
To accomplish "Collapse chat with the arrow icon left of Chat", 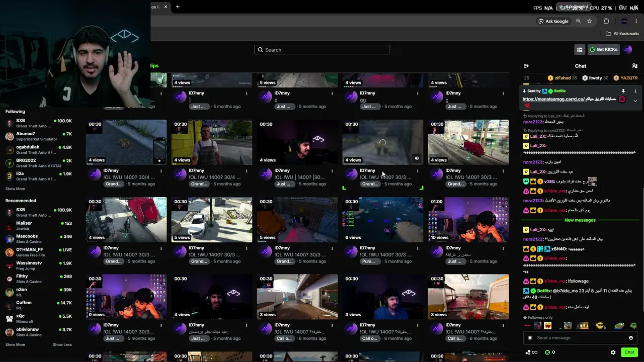I will 526,66.
